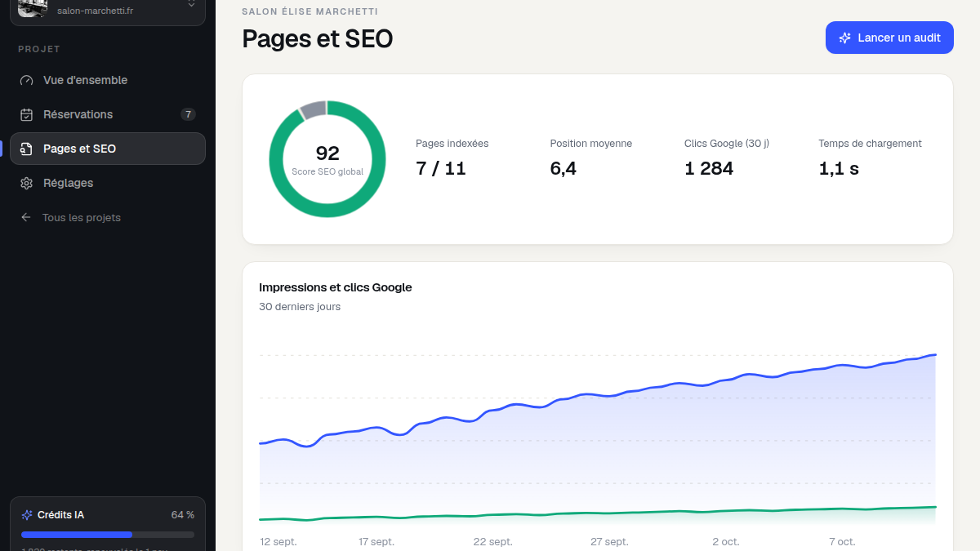
Task: Click the "7 oct." axis label
Action: [843, 542]
